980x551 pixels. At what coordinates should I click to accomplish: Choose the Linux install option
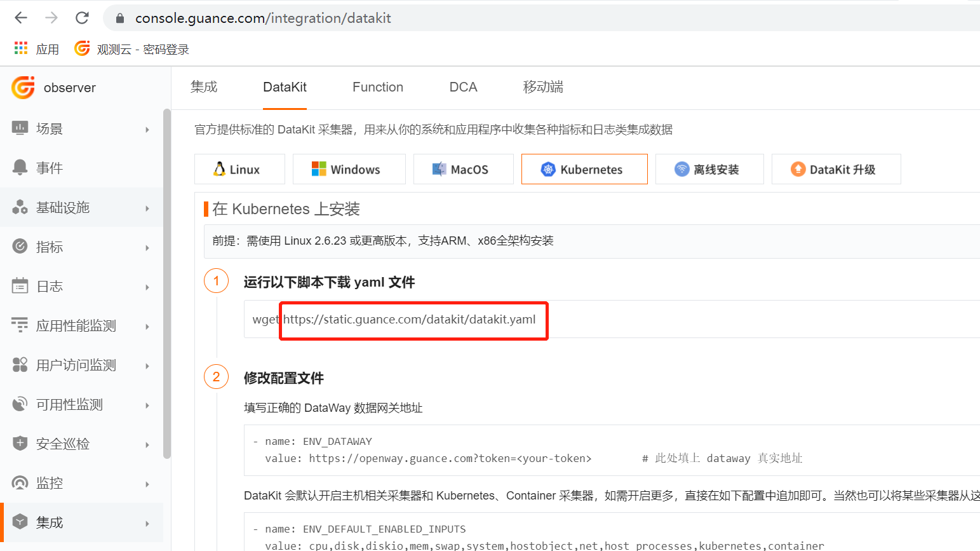coord(239,169)
